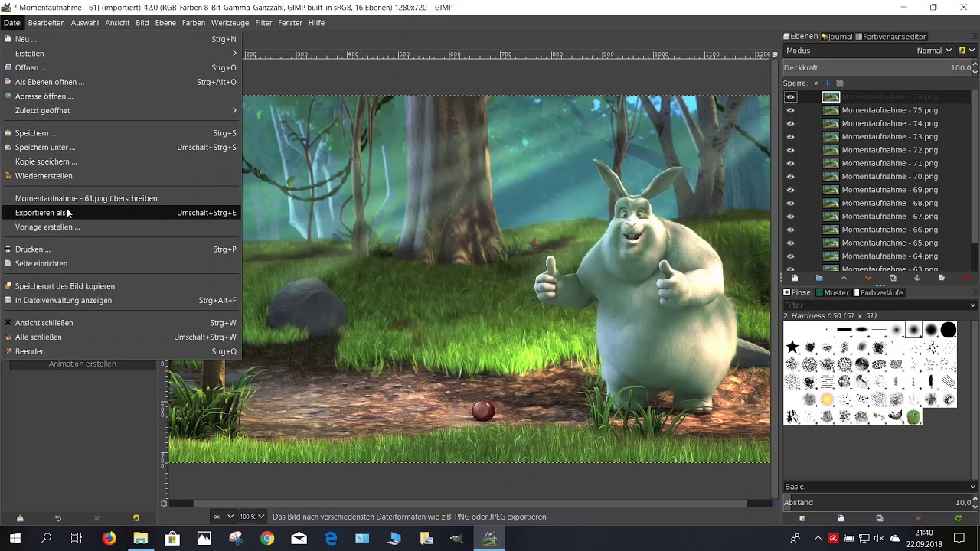The width and height of the screenshot is (980, 551).
Task: Adjust the Abstand spacing slider
Action: pos(877,502)
